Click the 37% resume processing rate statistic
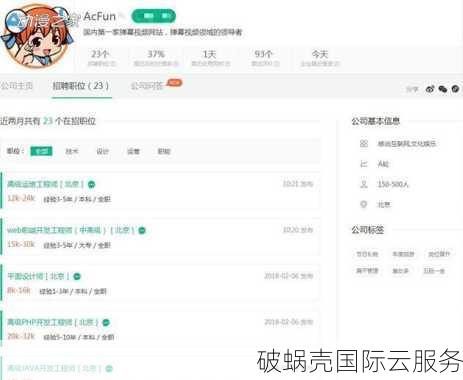 [156, 57]
